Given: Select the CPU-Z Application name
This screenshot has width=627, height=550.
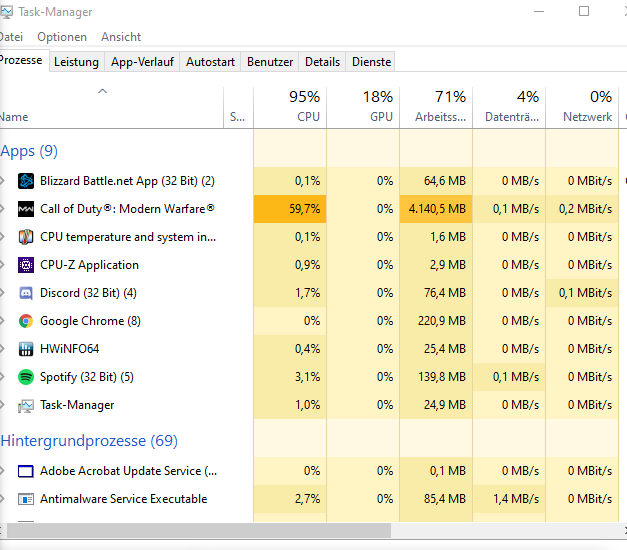Looking at the screenshot, I should click(x=90, y=265).
